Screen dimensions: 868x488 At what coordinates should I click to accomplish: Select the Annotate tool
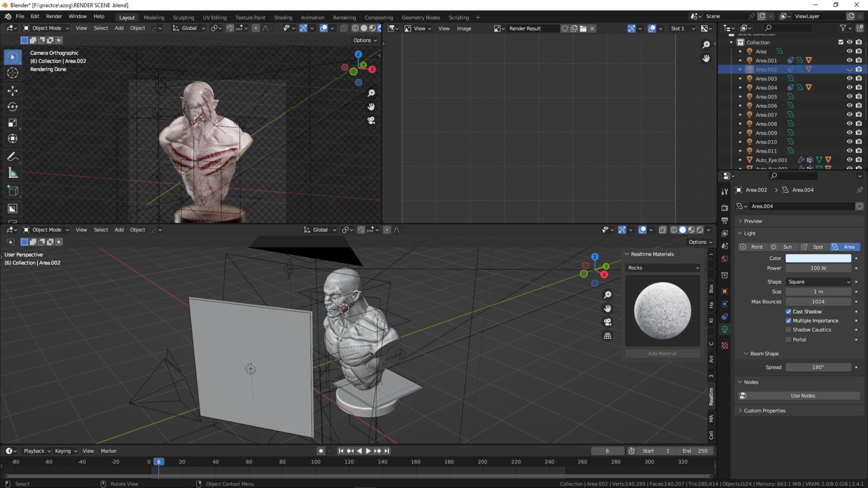[12, 156]
